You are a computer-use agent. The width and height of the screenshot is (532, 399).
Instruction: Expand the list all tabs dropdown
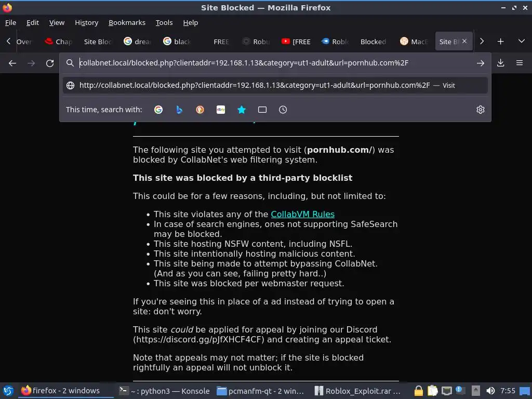pyautogui.click(x=522, y=42)
